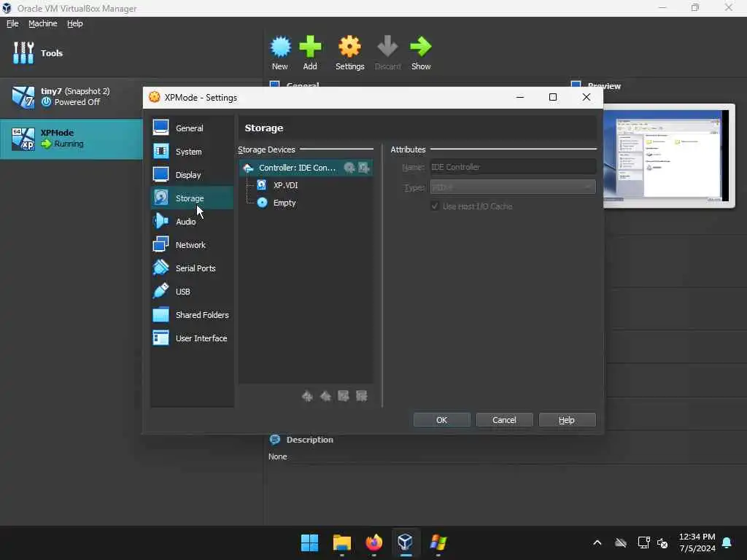Select the XPMode running machine

(71, 139)
